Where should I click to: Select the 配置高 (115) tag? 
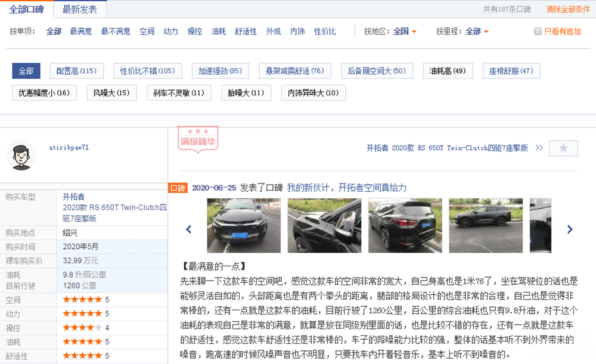pos(76,71)
